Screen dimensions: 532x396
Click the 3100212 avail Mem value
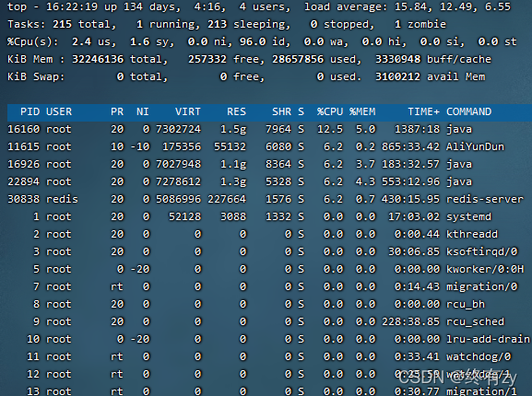click(x=430, y=76)
